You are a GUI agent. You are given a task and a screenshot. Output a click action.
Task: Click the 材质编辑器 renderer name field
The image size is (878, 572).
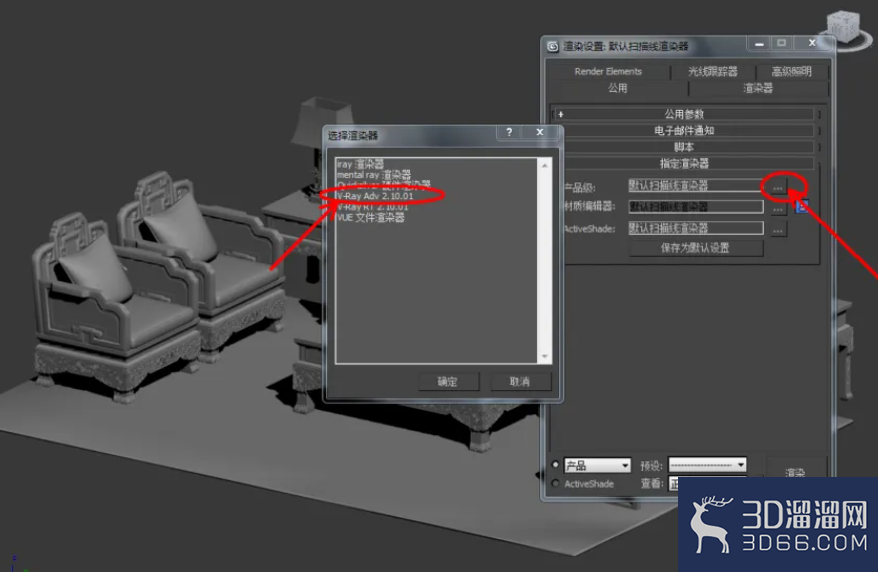[x=695, y=207]
